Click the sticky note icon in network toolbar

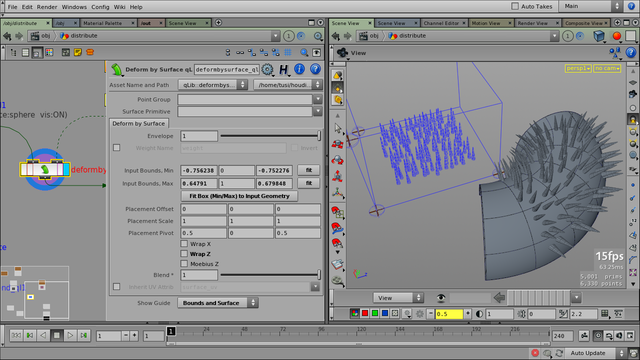(x=78, y=52)
